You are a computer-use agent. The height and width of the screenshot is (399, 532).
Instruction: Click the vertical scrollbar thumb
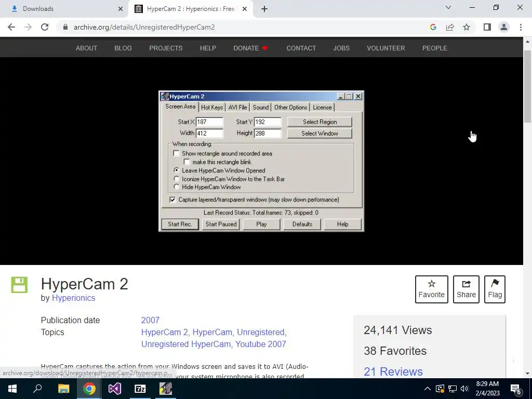[527, 87]
